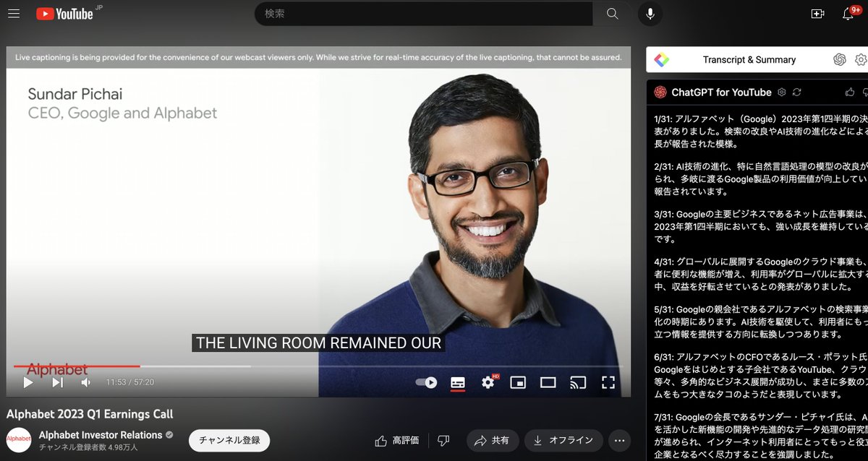The image size is (868, 461).
Task: Subscribe with チャンネル登録 button
Action: (229, 440)
